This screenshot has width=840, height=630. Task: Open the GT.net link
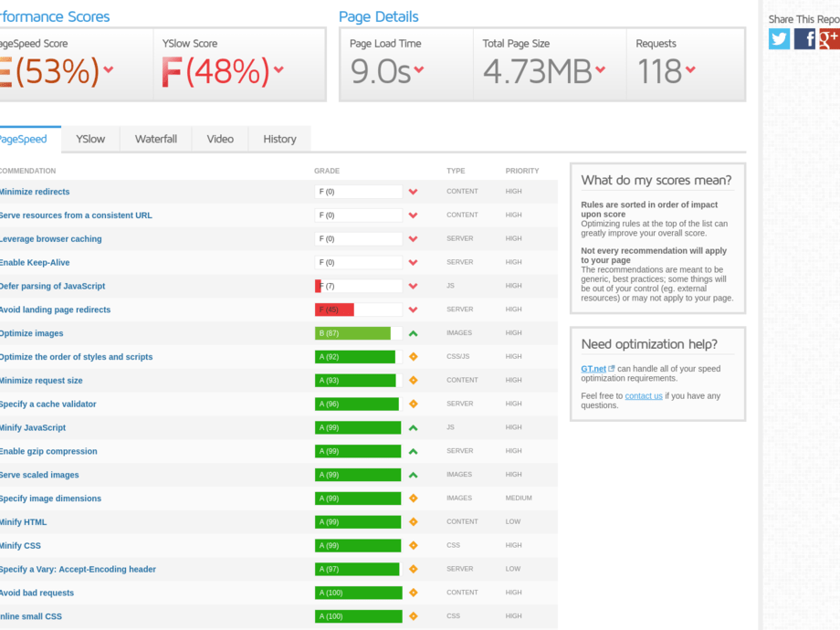(593, 369)
